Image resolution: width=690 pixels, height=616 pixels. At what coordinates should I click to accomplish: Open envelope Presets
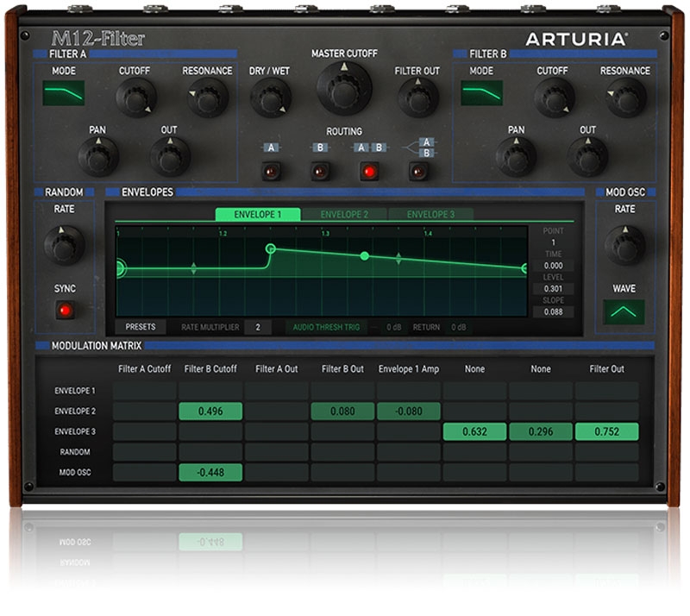click(141, 327)
